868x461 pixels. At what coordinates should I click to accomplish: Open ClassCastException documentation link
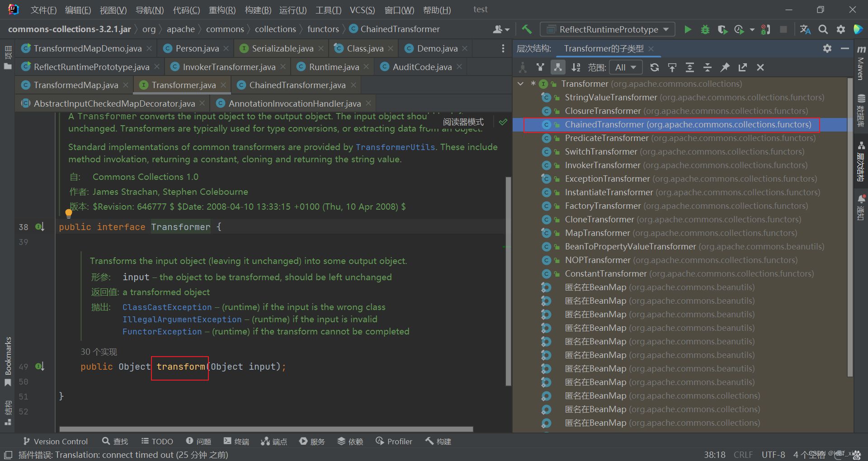coord(167,307)
